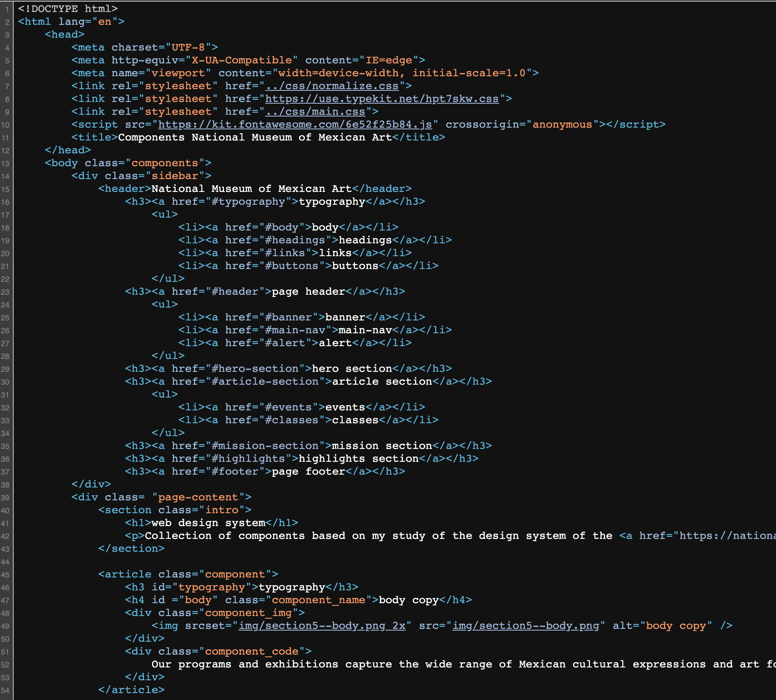
Task: Click the opening <ul> tag on line 17
Action: point(165,214)
